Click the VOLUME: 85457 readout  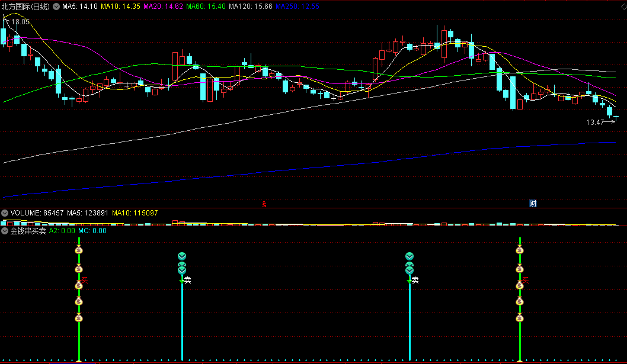pyautogui.click(x=37, y=213)
